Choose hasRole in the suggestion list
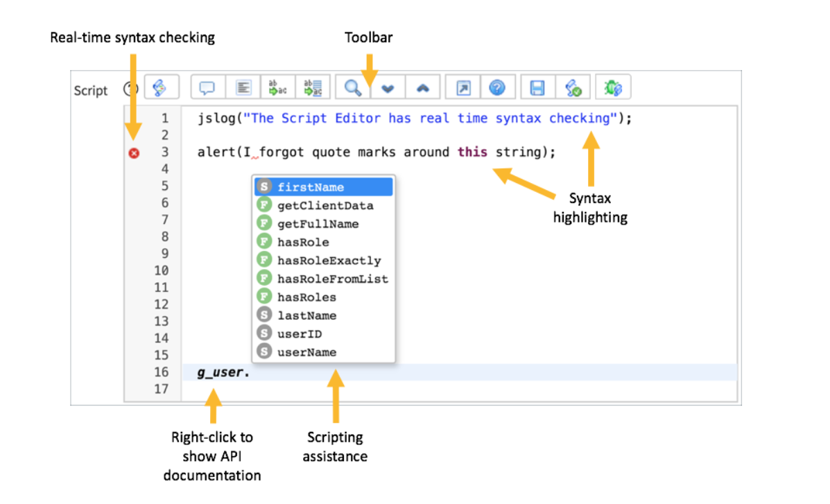Screen dimensions: 830x504 point(303,242)
